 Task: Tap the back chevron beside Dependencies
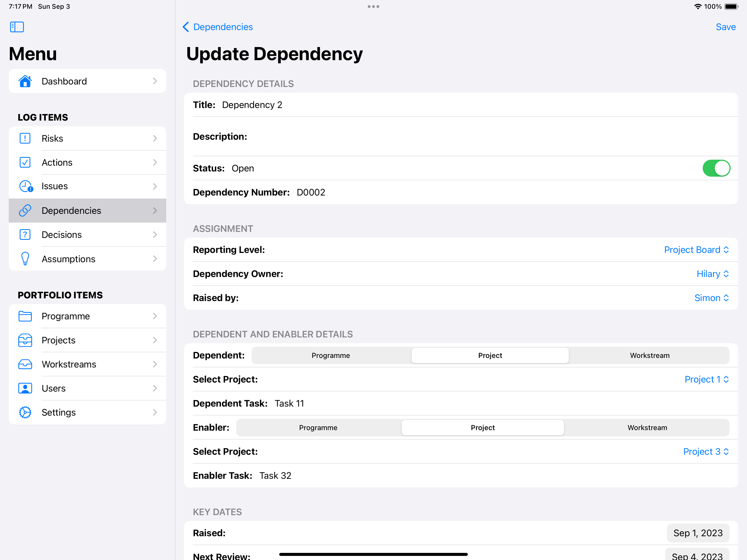point(186,27)
